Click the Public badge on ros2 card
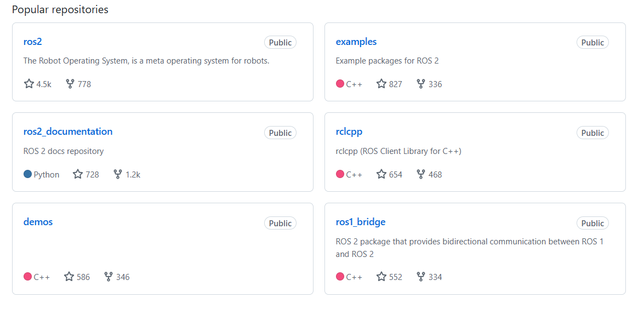This screenshot has width=644, height=309. click(280, 42)
